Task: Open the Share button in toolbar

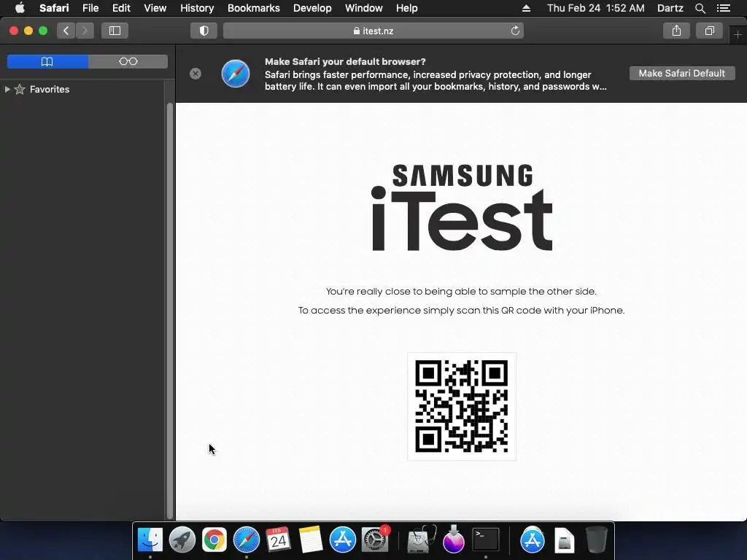Action: click(676, 31)
